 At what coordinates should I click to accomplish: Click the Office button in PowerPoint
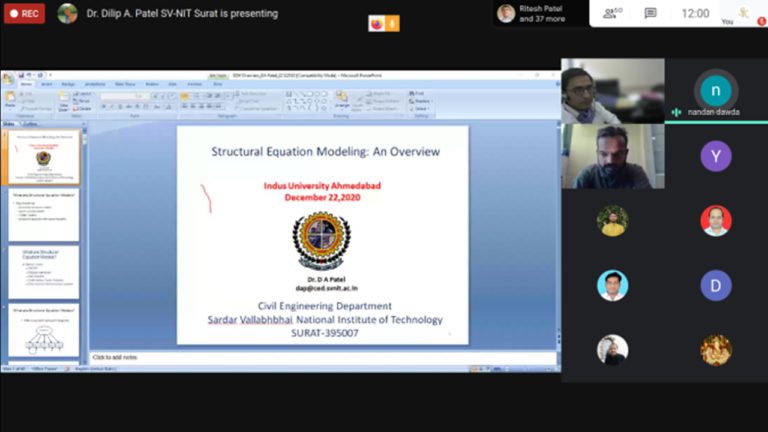point(8,78)
